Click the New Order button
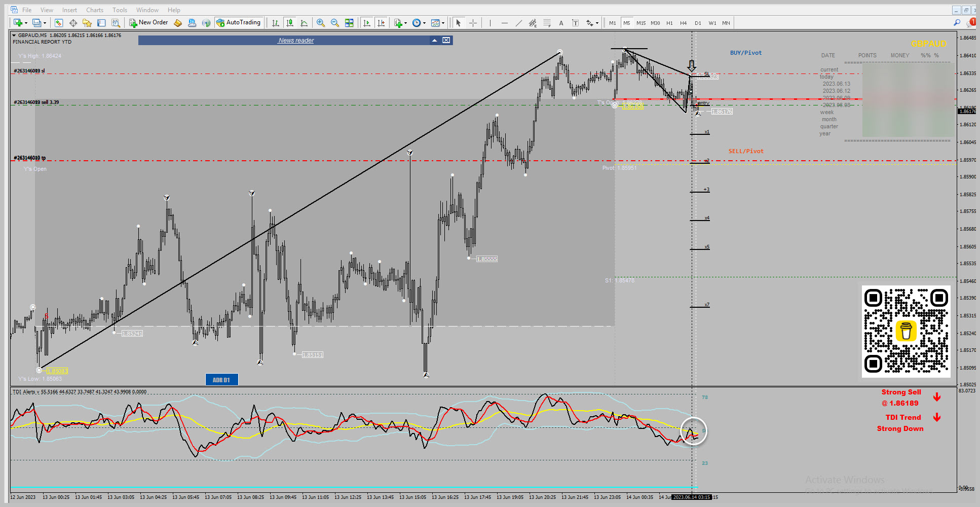The height and width of the screenshot is (507, 980). [x=148, y=22]
